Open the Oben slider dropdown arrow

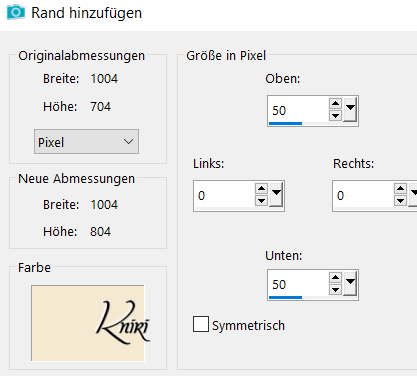(x=350, y=109)
